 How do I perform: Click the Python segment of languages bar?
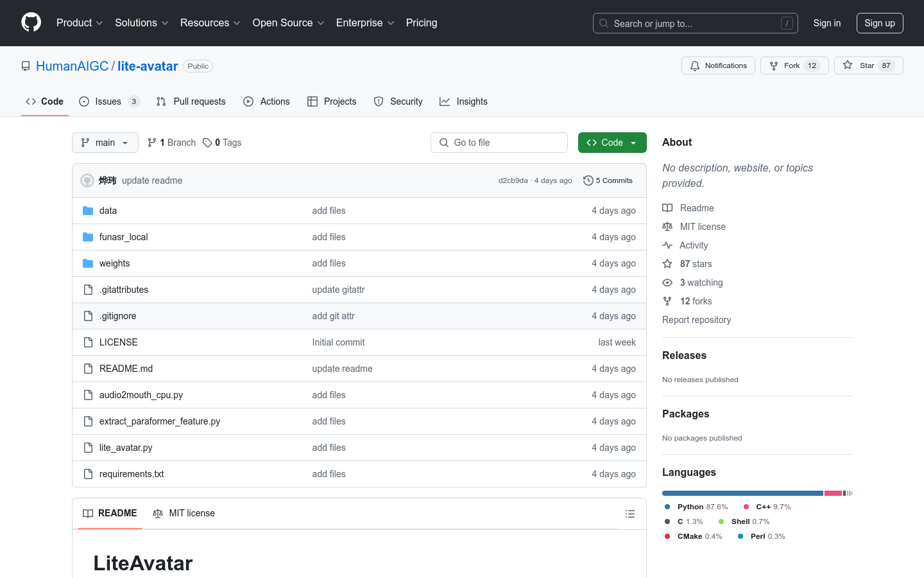[x=742, y=493]
